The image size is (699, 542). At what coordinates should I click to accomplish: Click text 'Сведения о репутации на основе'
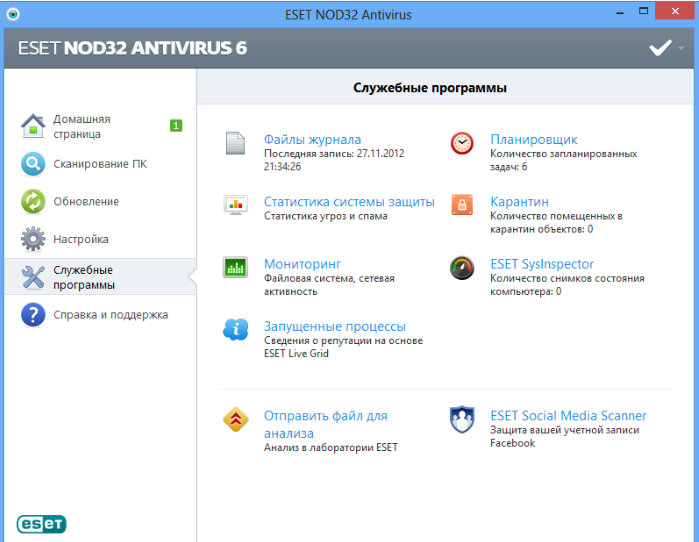click(x=343, y=341)
